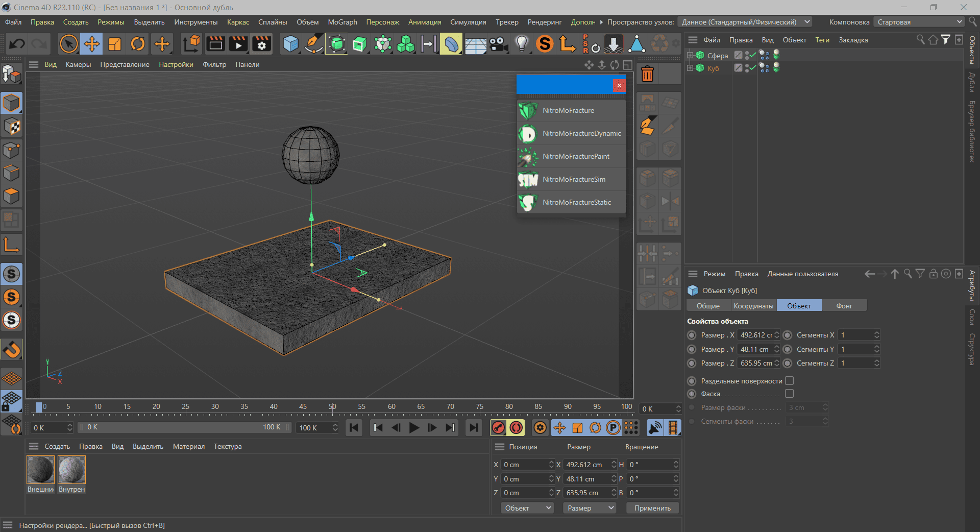Screen dimensions: 980x532
Task: Toggle Сфера visibility dots
Action: coord(747,55)
